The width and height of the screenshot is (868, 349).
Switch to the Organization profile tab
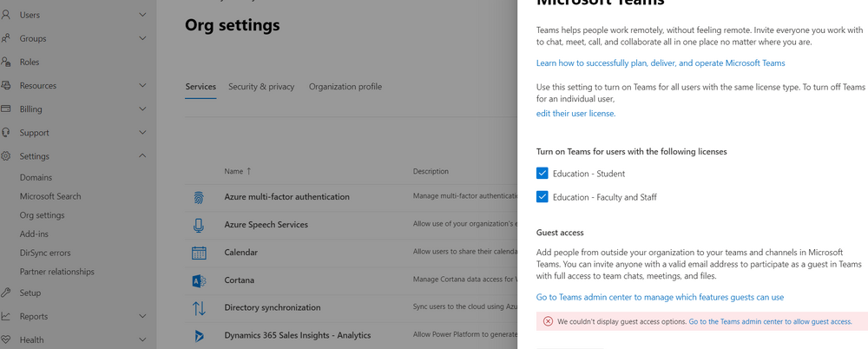click(345, 87)
